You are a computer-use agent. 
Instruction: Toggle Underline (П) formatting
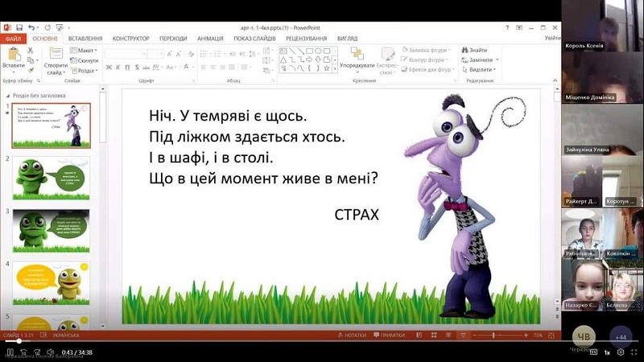[x=127, y=67]
